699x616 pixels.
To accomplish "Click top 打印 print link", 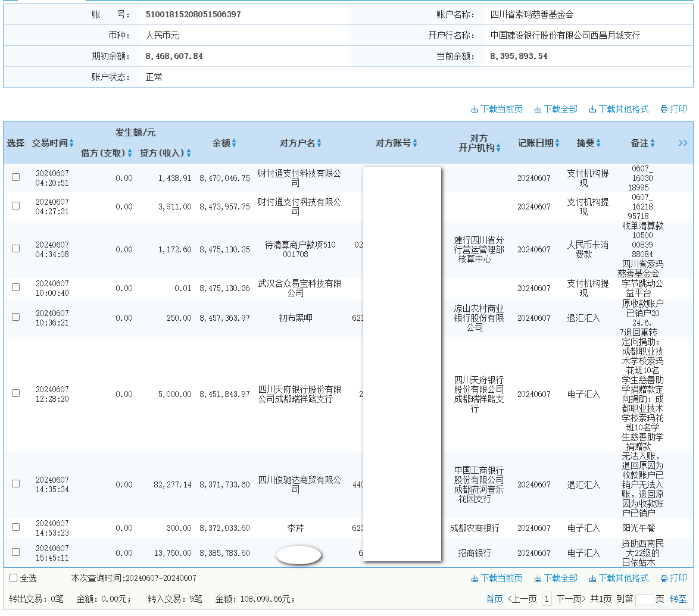I will [x=673, y=109].
